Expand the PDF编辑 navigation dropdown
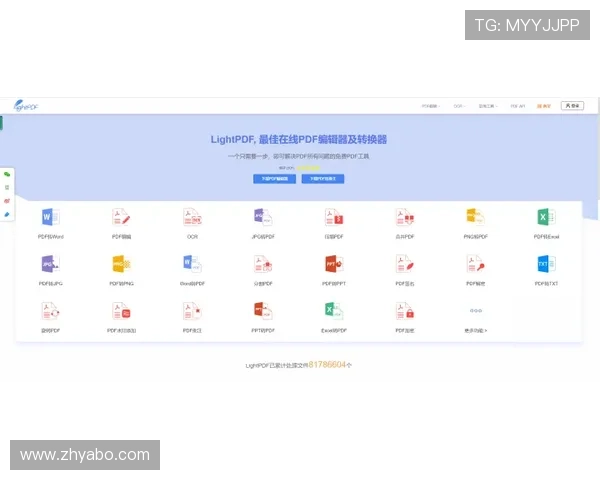Viewport: 600px width, 480px height. (x=431, y=106)
